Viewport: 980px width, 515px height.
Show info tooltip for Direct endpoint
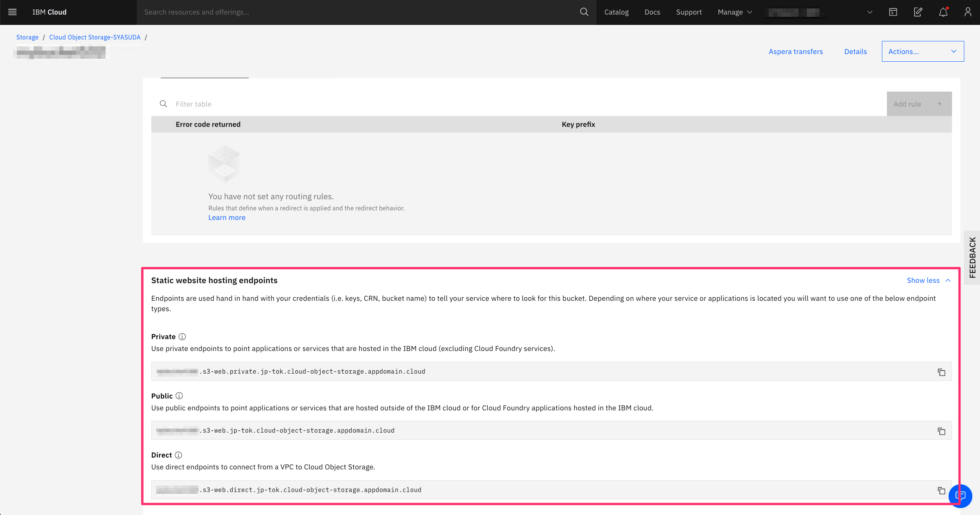(x=179, y=455)
